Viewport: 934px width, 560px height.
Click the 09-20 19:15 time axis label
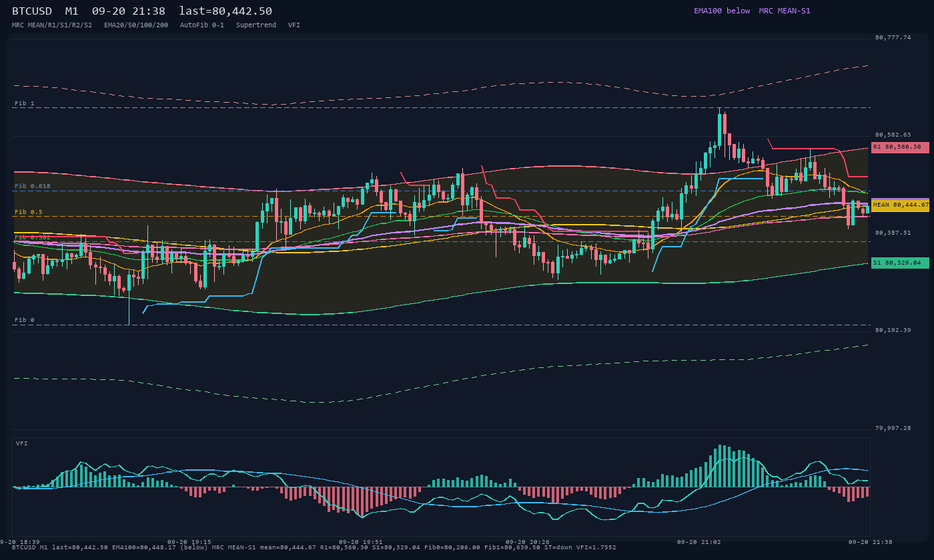[189, 542]
